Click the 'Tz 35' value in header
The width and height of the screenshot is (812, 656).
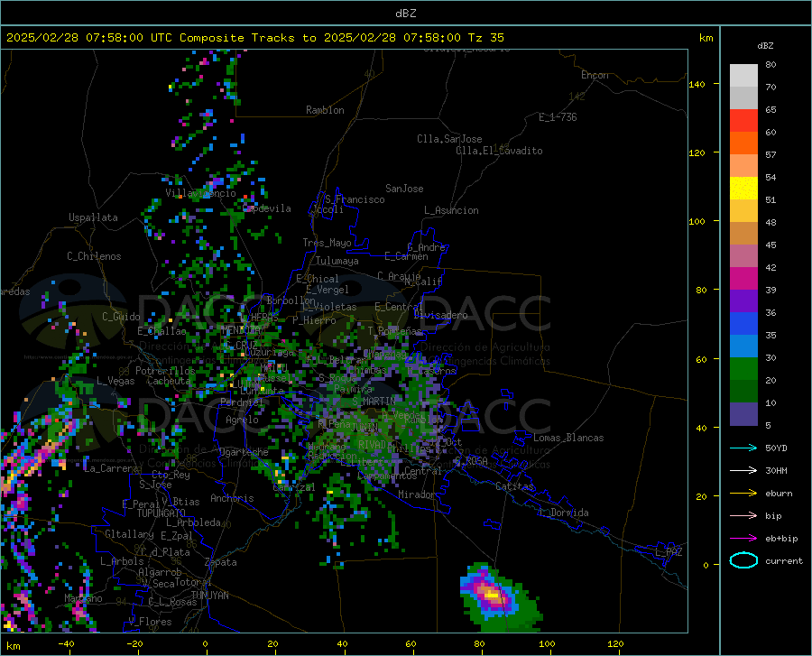click(x=486, y=38)
